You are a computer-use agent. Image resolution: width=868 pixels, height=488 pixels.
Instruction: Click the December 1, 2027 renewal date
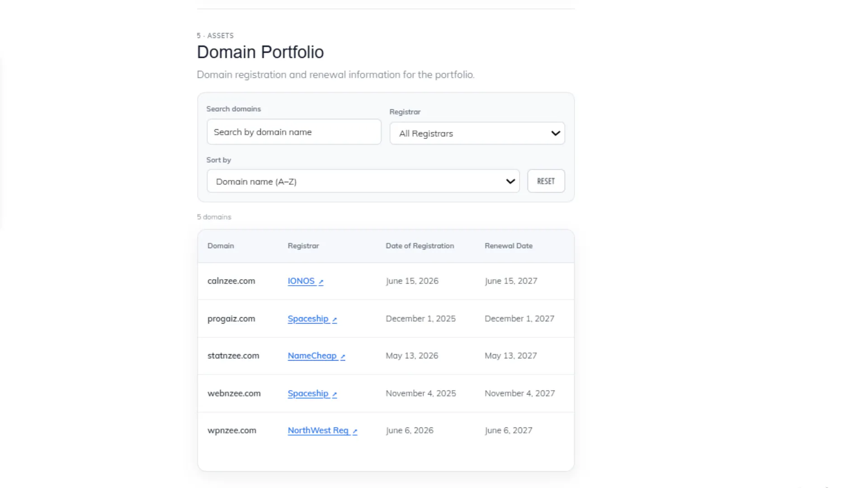[x=519, y=319]
